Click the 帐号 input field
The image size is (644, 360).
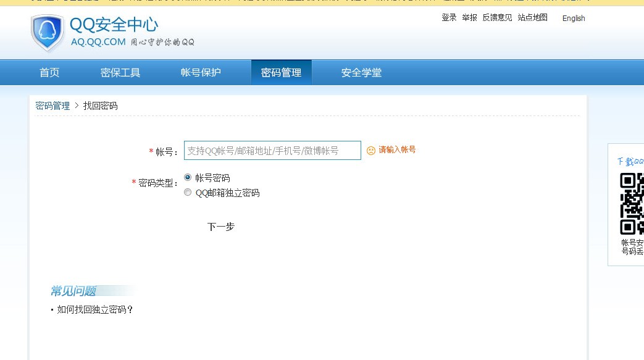[x=272, y=151]
